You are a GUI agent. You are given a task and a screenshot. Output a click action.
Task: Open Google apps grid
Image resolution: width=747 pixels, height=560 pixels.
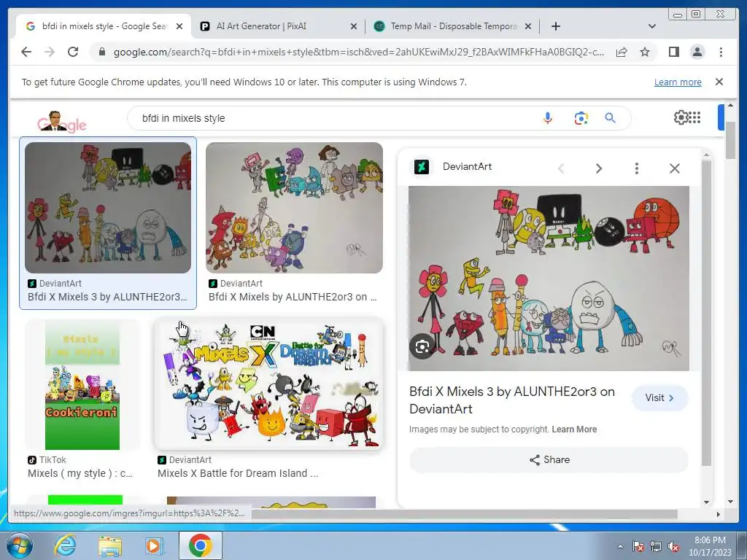point(694,117)
